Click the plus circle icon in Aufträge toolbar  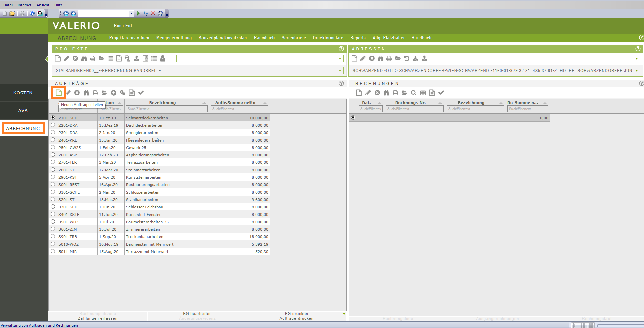(114, 93)
